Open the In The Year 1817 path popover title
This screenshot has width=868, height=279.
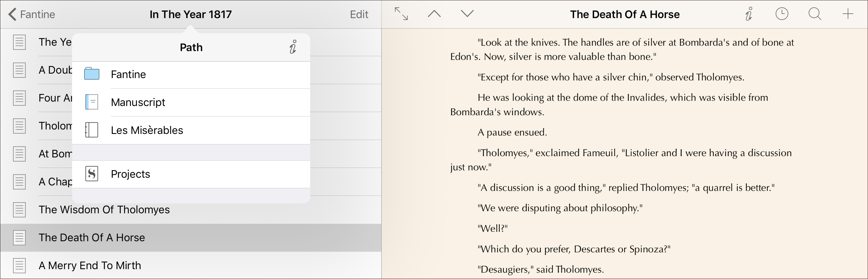coord(191,15)
